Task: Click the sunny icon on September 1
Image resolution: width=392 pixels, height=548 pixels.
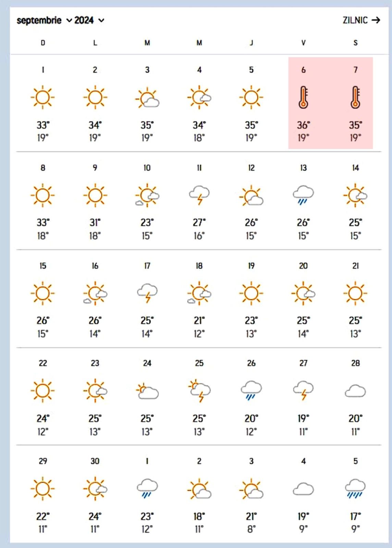Action: point(42,97)
